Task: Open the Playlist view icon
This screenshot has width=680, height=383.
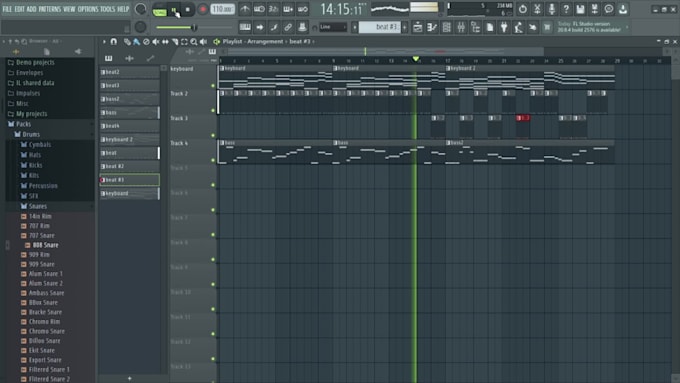Action: point(418,27)
